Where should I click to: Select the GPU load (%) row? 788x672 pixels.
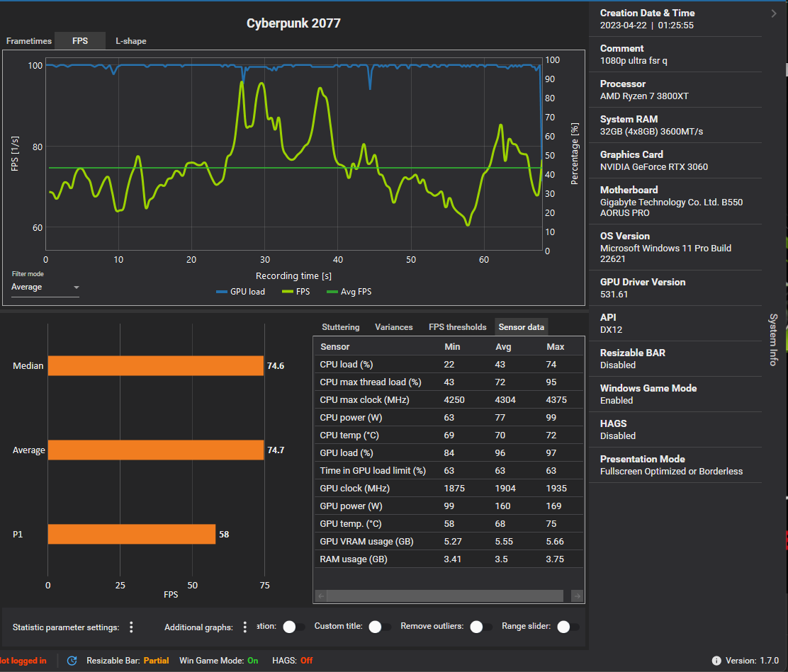pos(449,453)
